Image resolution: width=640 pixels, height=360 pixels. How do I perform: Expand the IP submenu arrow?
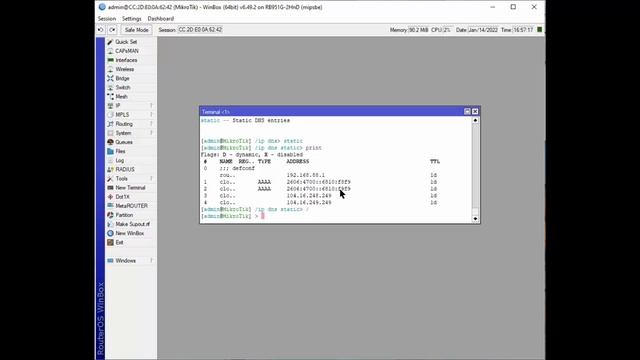pyautogui.click(x=151, y=106)
